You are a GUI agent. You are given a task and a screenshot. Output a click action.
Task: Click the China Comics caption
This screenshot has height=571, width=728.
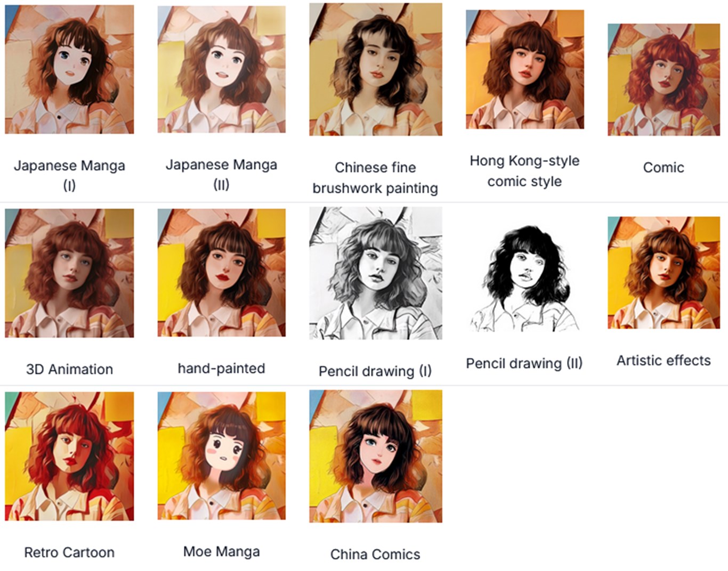[x=375, y=554]
